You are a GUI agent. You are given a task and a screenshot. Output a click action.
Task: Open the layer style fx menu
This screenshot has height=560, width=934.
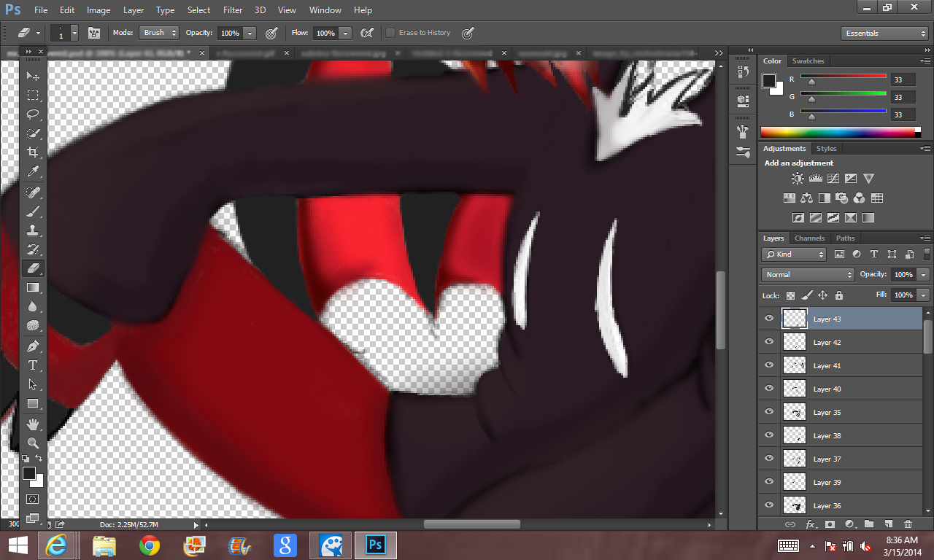point(810,524)
